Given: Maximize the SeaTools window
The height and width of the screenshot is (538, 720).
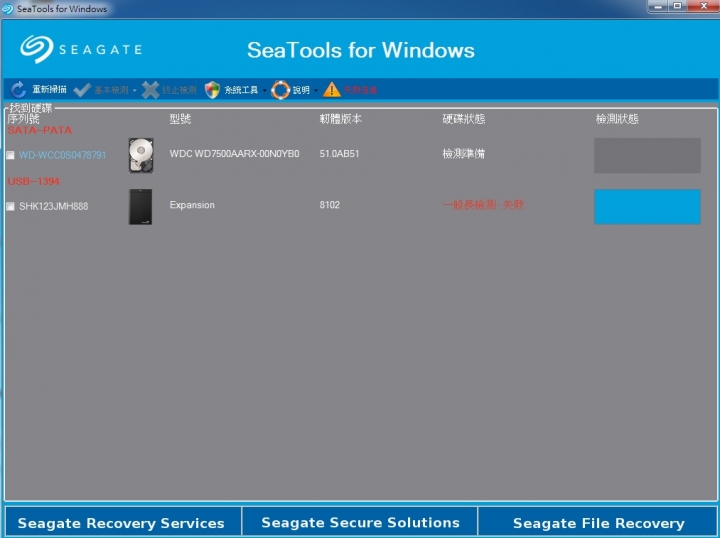Looking at the screenshot, I should coord(677,6).
